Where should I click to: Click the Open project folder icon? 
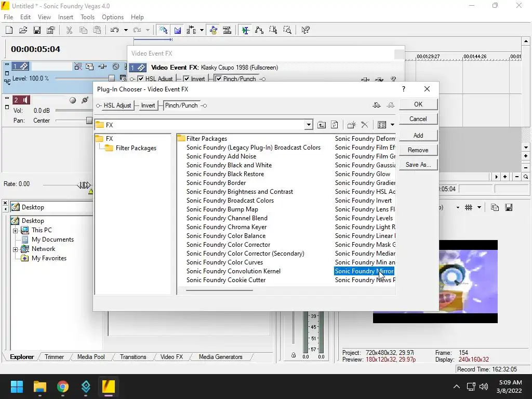[23, 30]
